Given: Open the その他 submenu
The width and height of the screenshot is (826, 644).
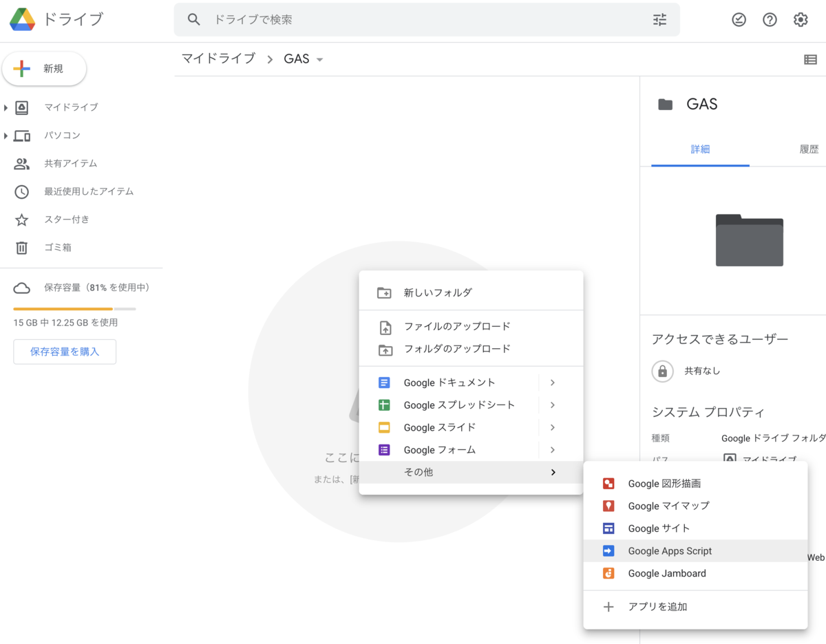Looking at the screenshot, I should pos(471,472).
